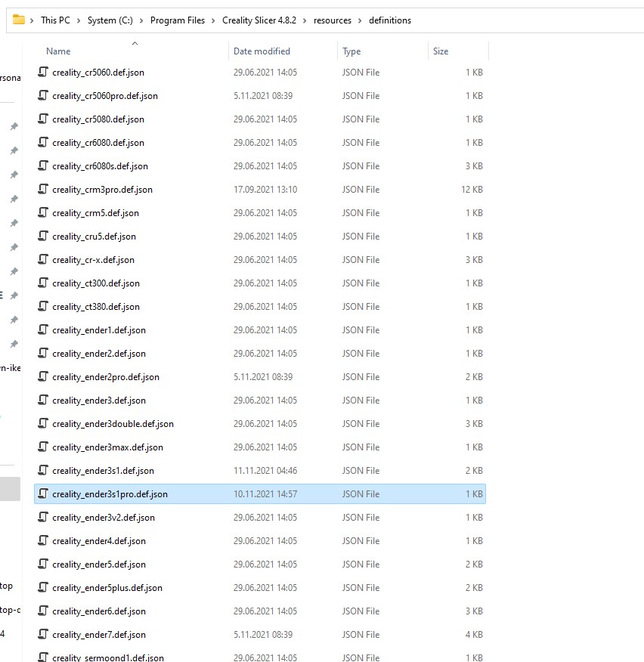The width and height of the screenshot is (644, 662).
Task: Click the file icon of creality_ender3v2.def.json
Action: pos(43,517)
